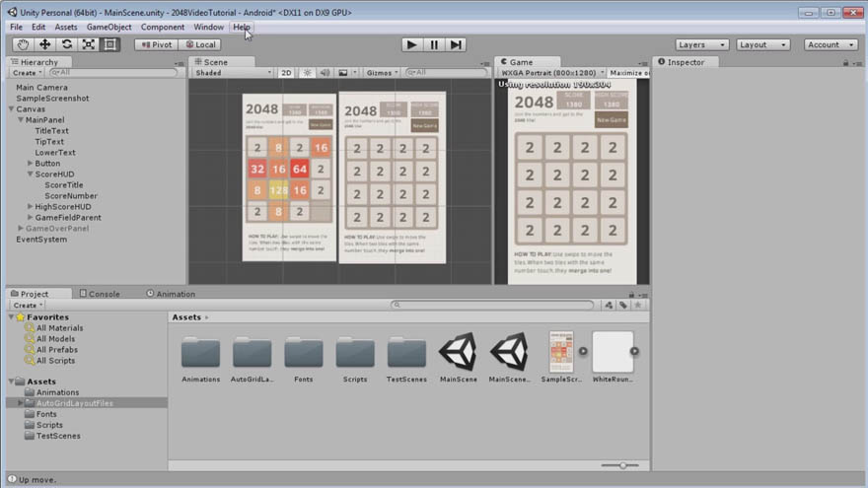The width and height of the screenshot is (868, 488).
Task: Open the Window menu
Action: click(209, 27)
